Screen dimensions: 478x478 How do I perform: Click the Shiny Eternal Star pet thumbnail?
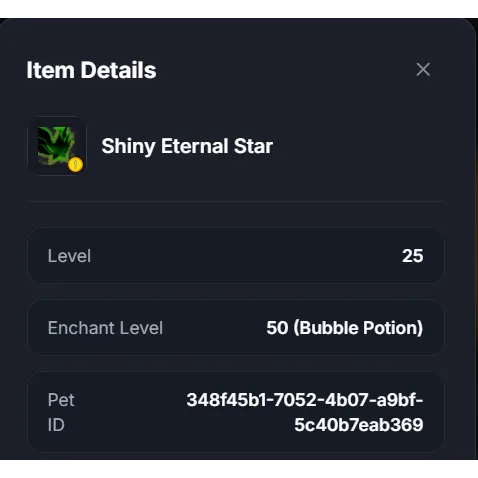point(57,146)
